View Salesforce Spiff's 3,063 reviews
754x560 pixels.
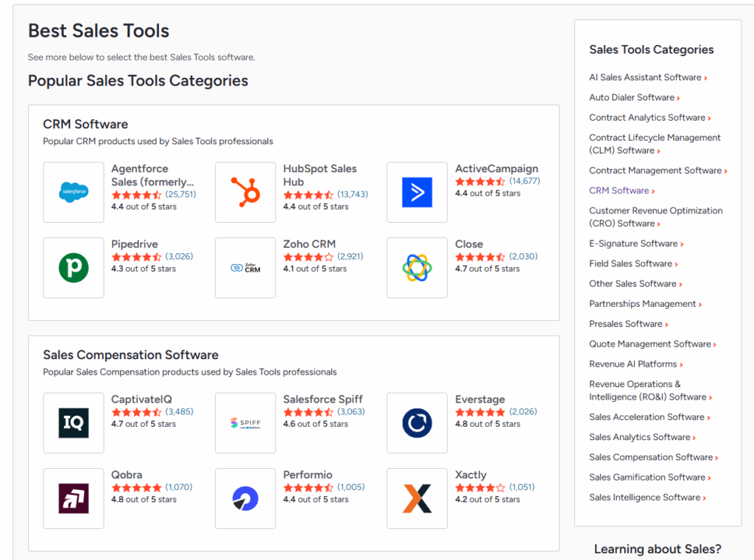pyautogui.click(x=351, y=412)
